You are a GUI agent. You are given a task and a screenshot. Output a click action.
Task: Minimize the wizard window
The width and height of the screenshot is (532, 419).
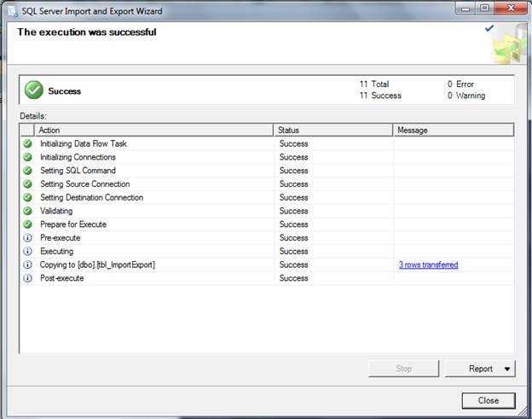click(x=465, y=9)
